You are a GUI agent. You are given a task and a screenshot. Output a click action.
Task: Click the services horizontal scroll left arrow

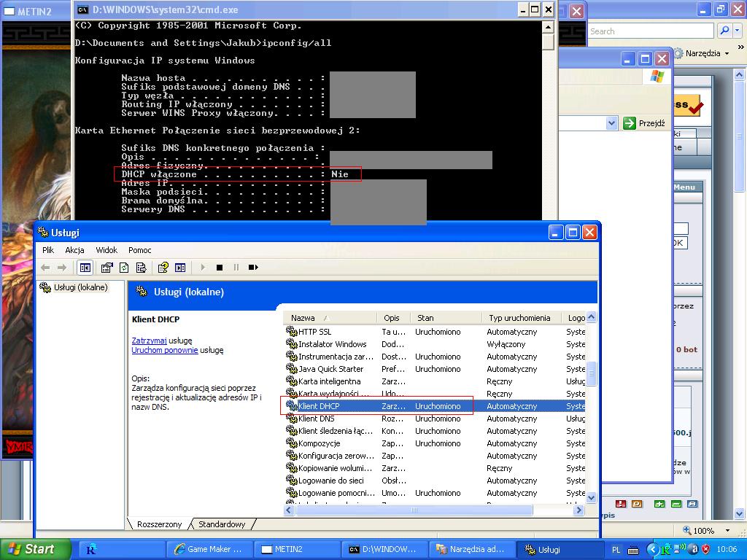coord(289,510)
